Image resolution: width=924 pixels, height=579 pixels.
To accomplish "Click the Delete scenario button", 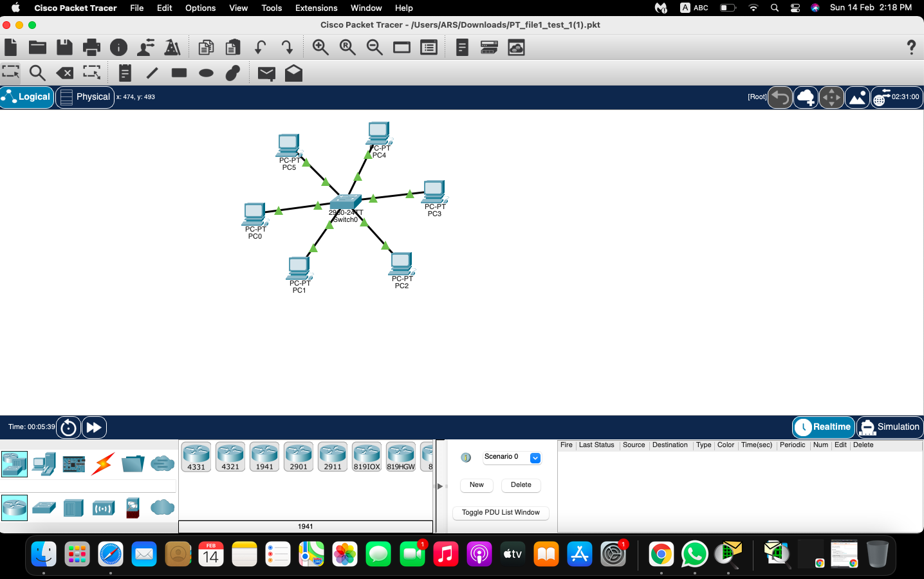I will point(521,485).
